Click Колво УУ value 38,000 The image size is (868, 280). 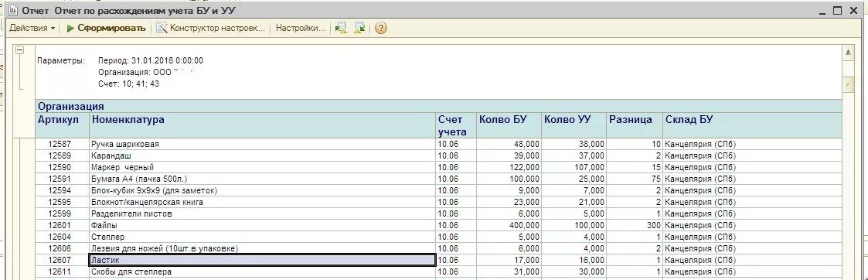coord(591,144)
